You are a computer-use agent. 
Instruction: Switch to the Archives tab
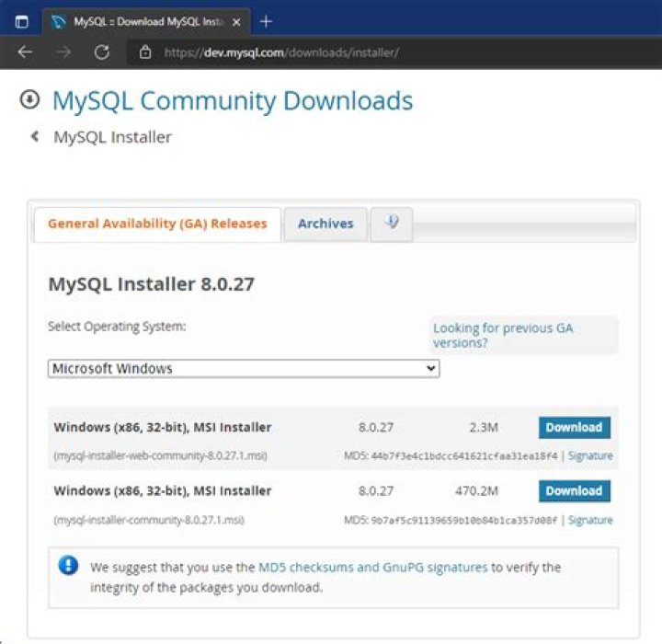[325, 224]
